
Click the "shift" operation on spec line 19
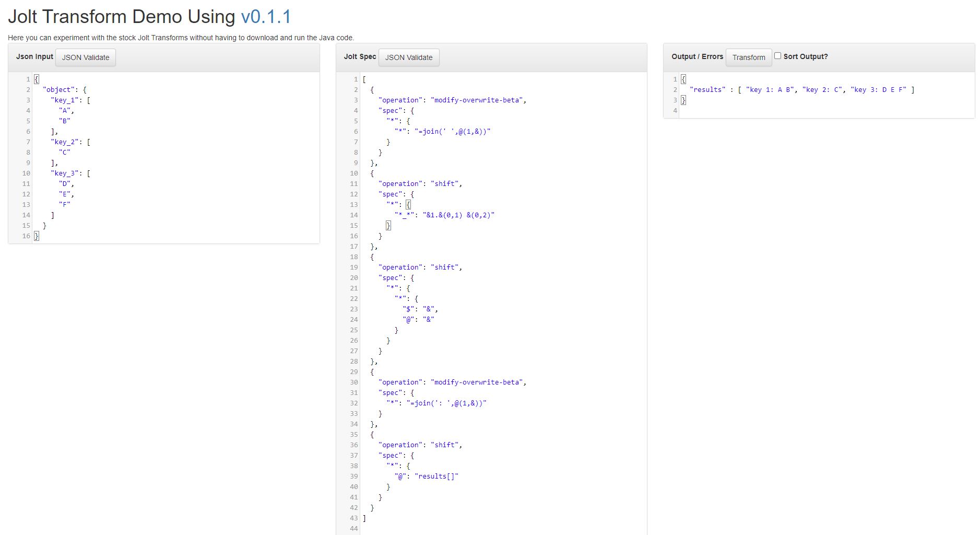(x=445, y=267)
